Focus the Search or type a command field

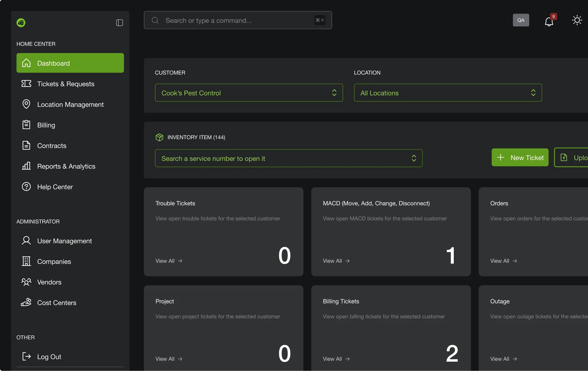pyautogui.click(x=238, y=20)
